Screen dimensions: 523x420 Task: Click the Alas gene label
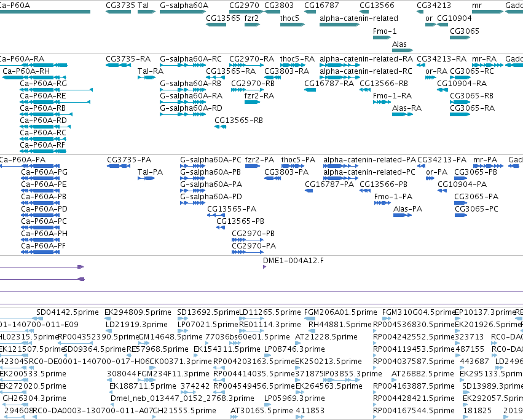click(x=399, y=44)
